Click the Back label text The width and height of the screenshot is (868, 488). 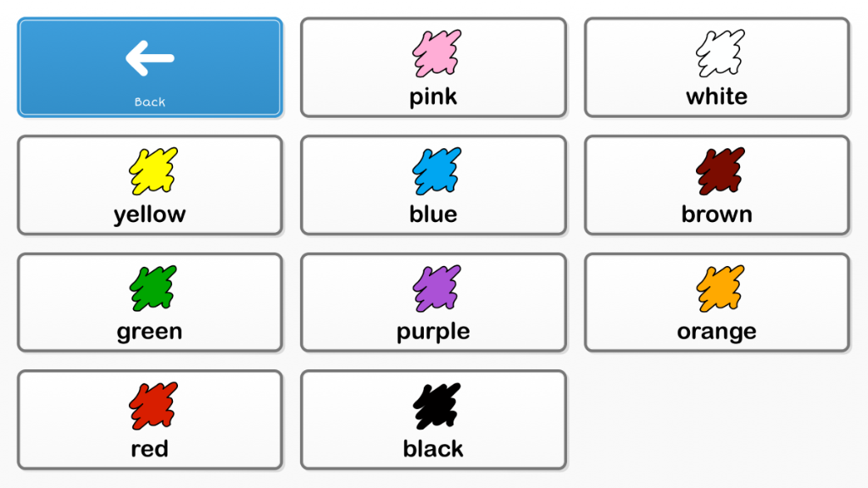[x=150, y=102]
